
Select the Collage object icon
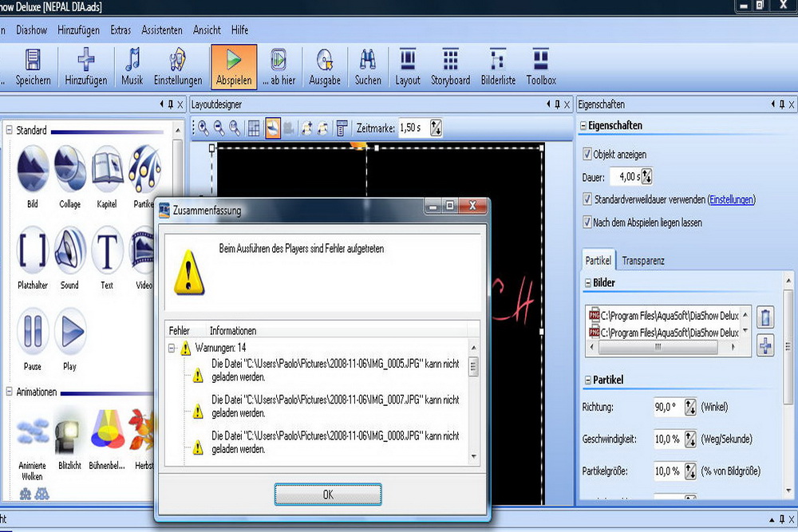pyautogui.click(x=70, y=169)
